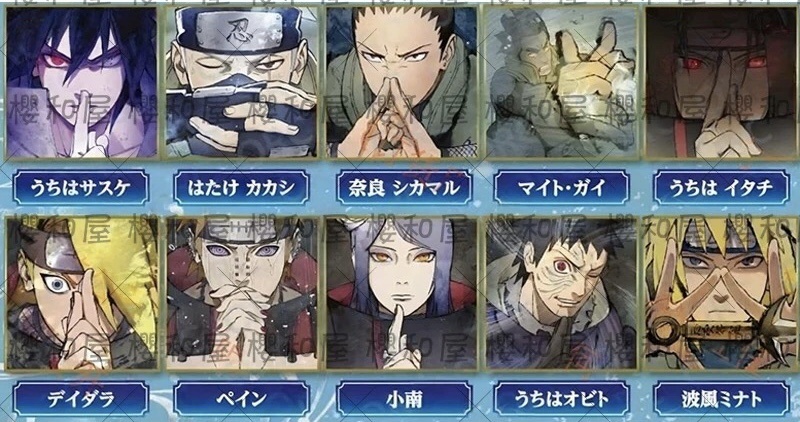Click the Kakashi portrait with masked face
The image size is (800, 422).
point(241,82)
